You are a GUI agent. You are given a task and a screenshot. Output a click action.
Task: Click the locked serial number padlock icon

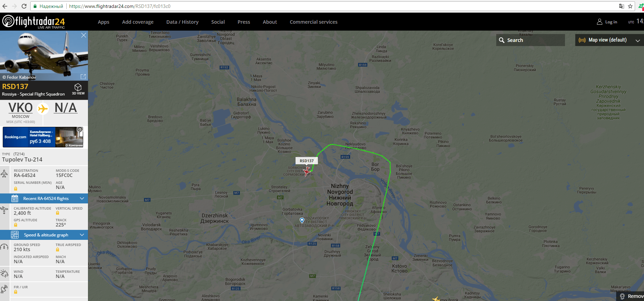(x=15, y=189)
